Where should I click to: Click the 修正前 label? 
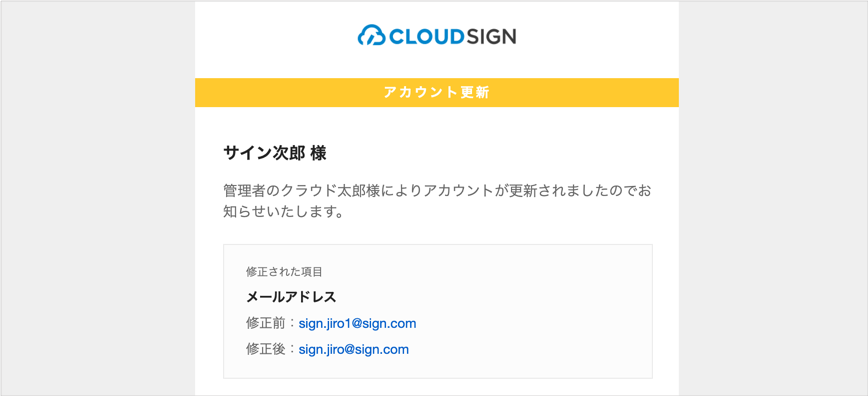pyautogui.click(x=266, y=323)
